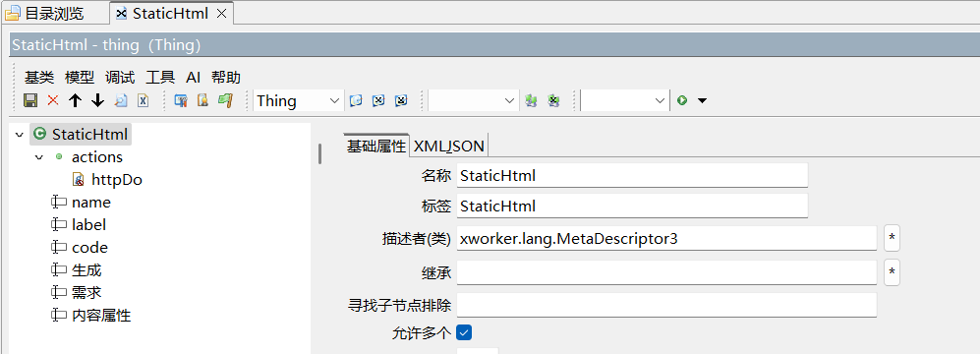Switch to the XML_JSON tab

pyautogui.click(x=449, y=146)
